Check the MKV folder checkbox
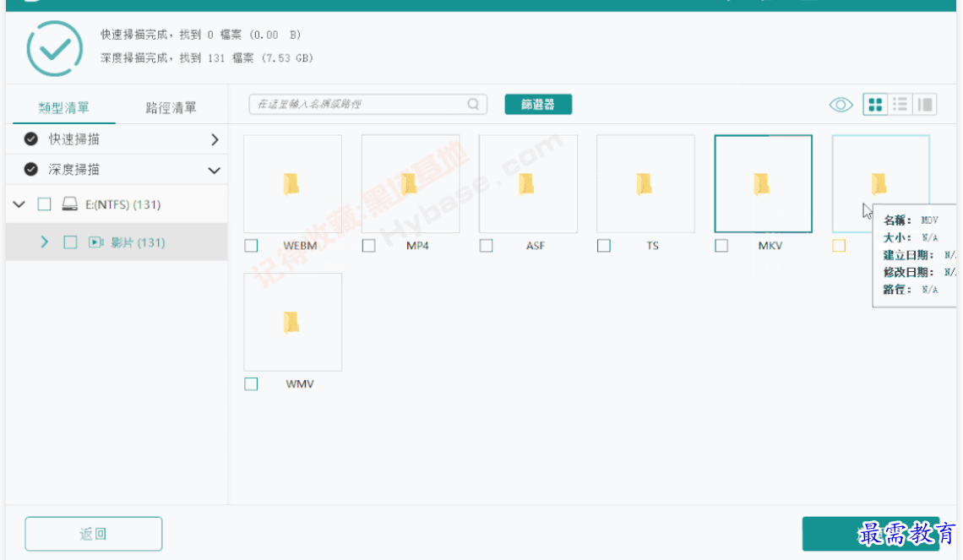Screen dimensions: 963x560 click(721, 246)
